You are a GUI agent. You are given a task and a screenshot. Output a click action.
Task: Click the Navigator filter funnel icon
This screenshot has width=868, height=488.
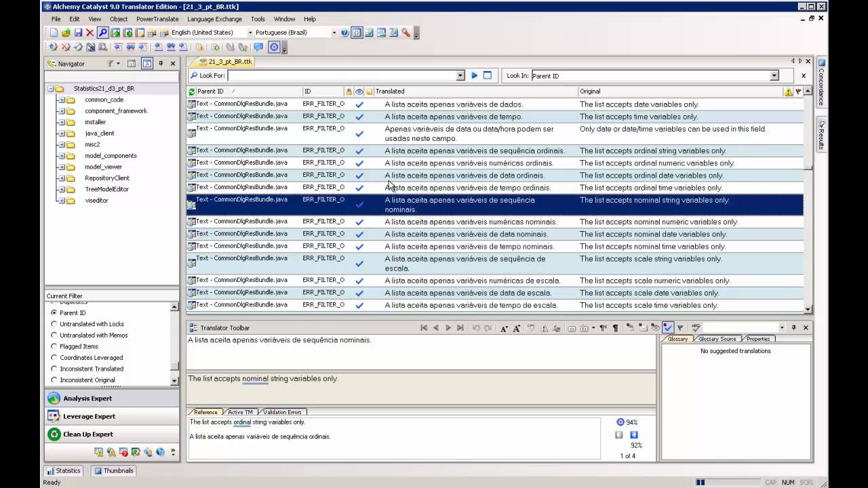[110, 64]
